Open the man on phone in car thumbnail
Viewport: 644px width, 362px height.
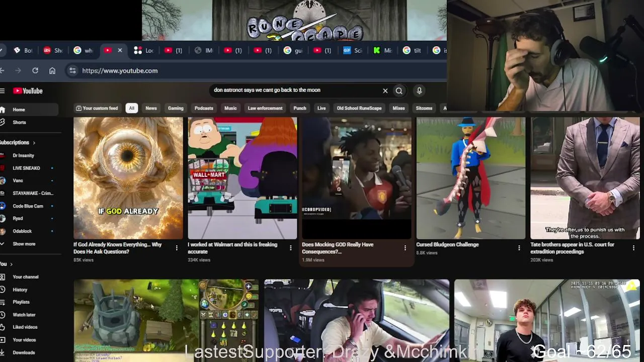(x=357, y=321)
